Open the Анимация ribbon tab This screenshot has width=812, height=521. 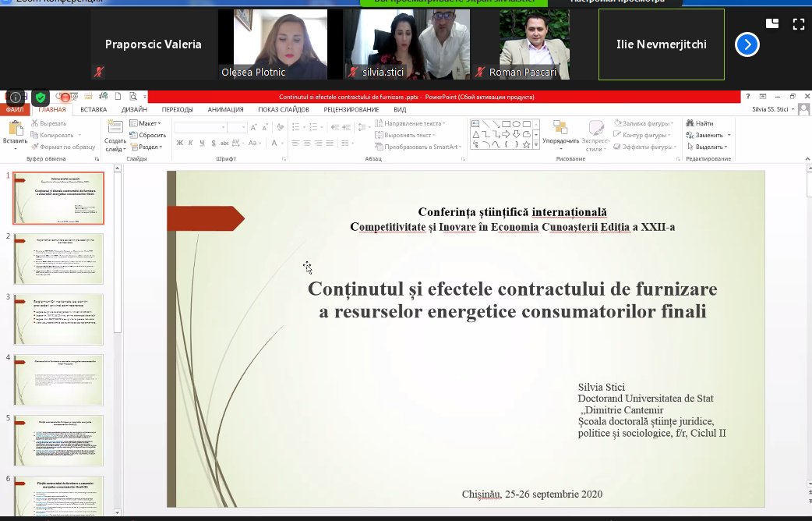[225, 110]
